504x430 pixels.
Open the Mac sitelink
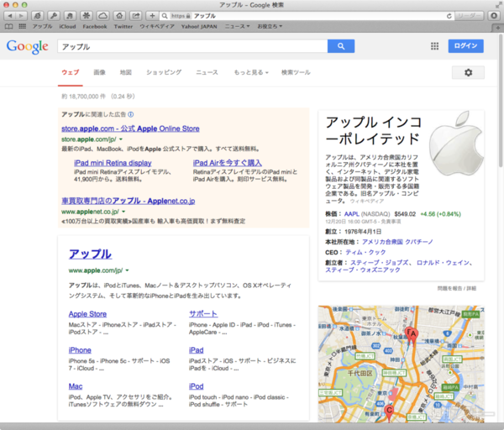(x=76, y=386)
